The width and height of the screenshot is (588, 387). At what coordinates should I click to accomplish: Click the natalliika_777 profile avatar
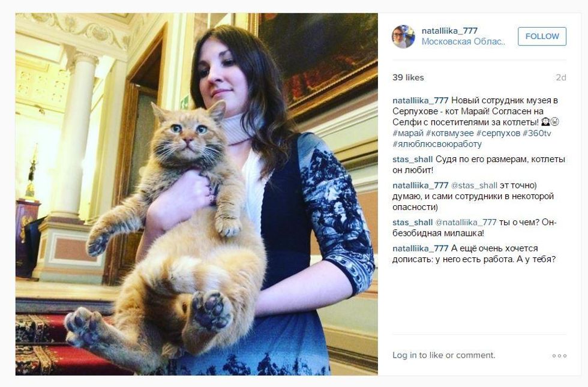tap(403, 37)
